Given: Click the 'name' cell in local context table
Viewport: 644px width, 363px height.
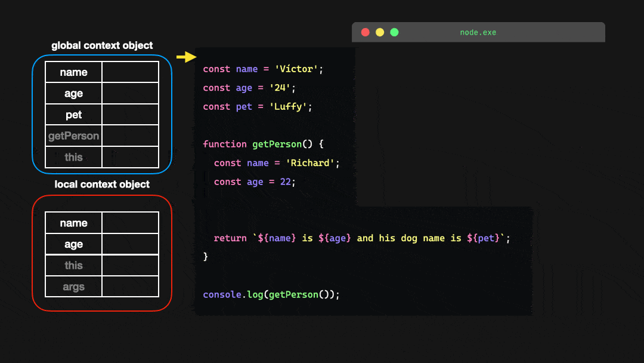Looking at the screenshot, I should click(73, 223).
